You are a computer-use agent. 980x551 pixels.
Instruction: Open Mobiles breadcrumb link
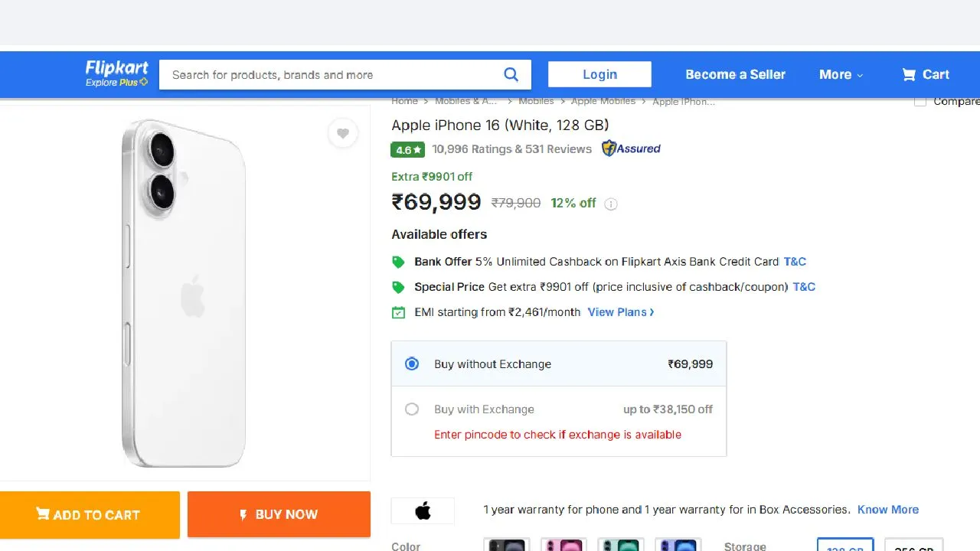pos(536,100)
